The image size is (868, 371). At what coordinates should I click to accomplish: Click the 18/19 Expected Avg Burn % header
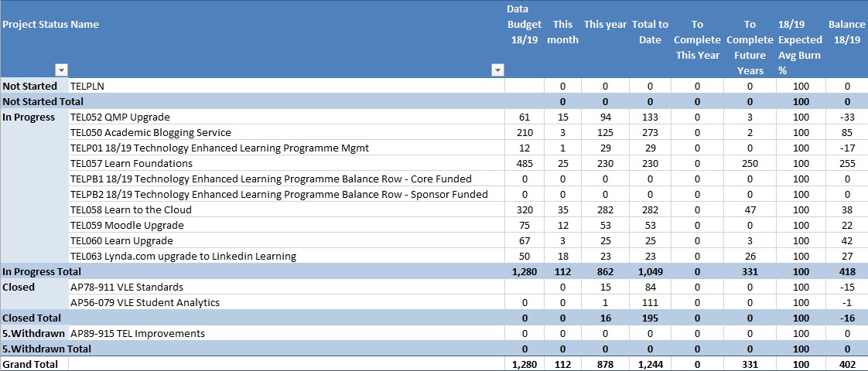pos(800,47)
